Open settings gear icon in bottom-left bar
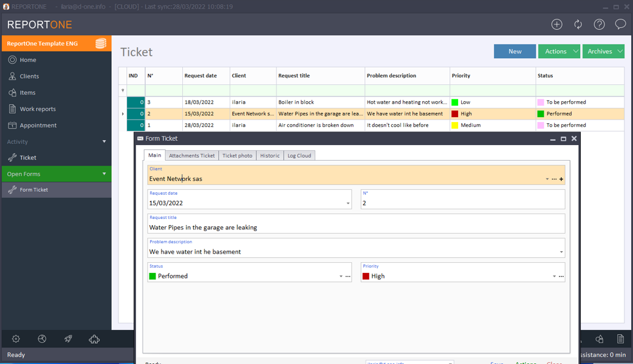 point(16,339)
